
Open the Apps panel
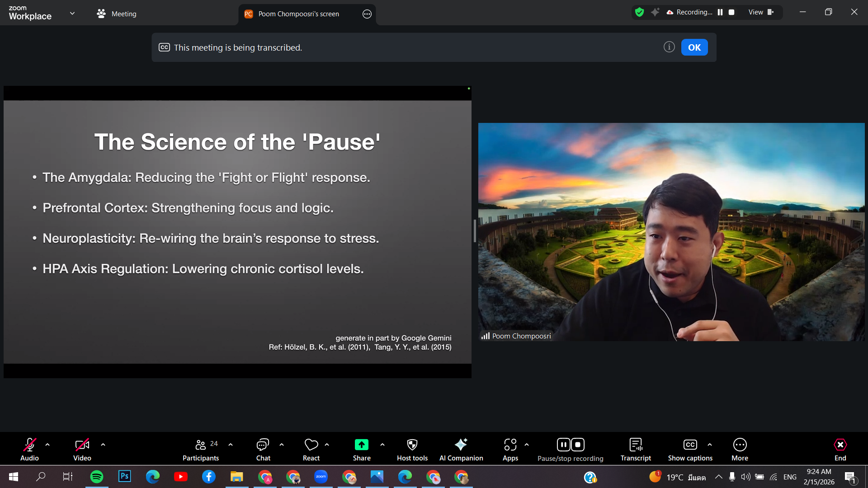pos(510,449)
